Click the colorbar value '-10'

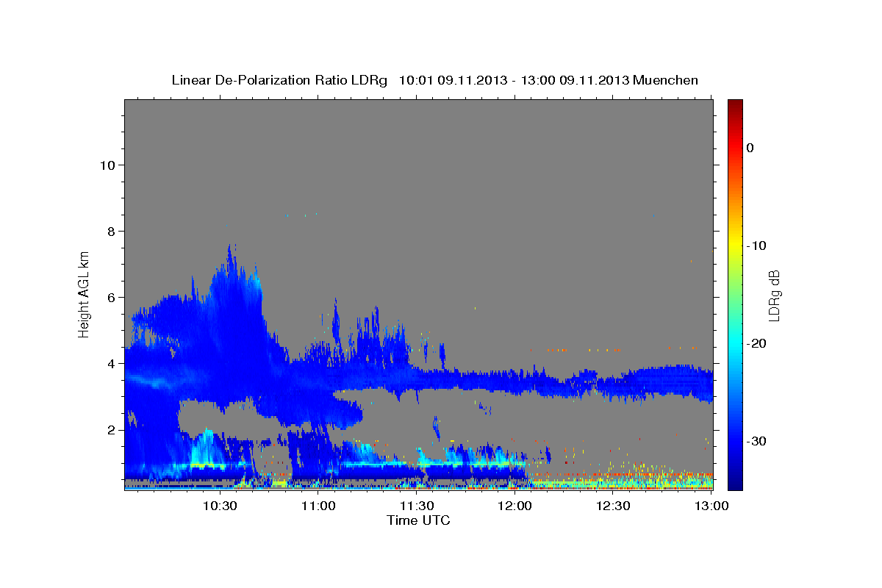(756, 245)
